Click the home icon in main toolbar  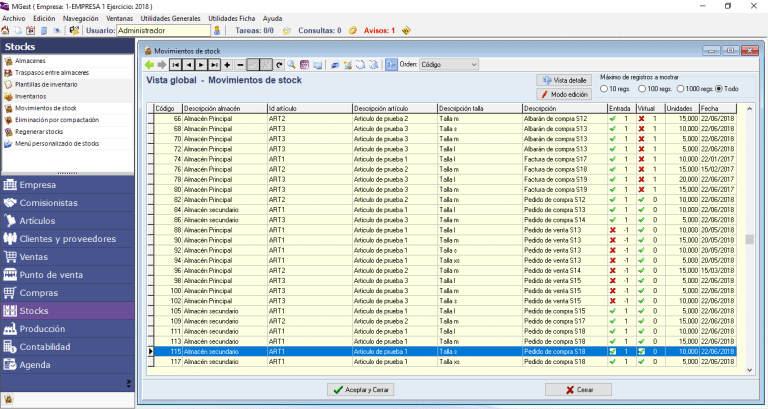tap(5, 30)
